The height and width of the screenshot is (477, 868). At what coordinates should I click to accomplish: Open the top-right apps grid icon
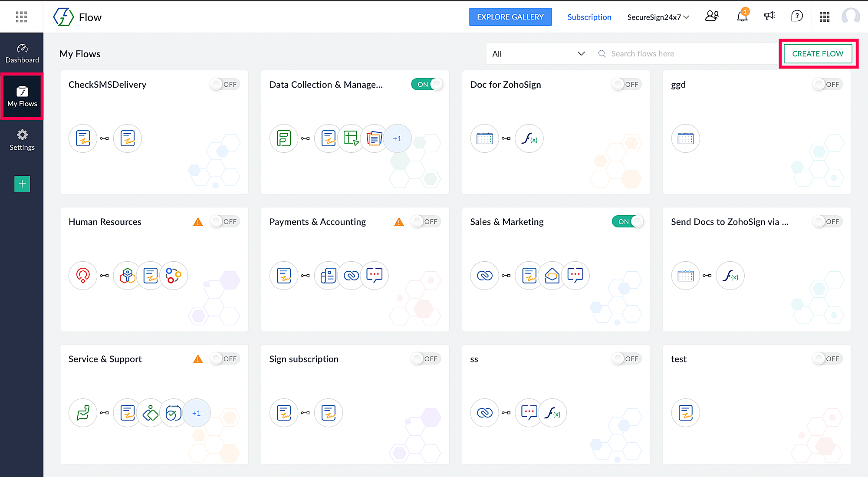pos(824,17)
